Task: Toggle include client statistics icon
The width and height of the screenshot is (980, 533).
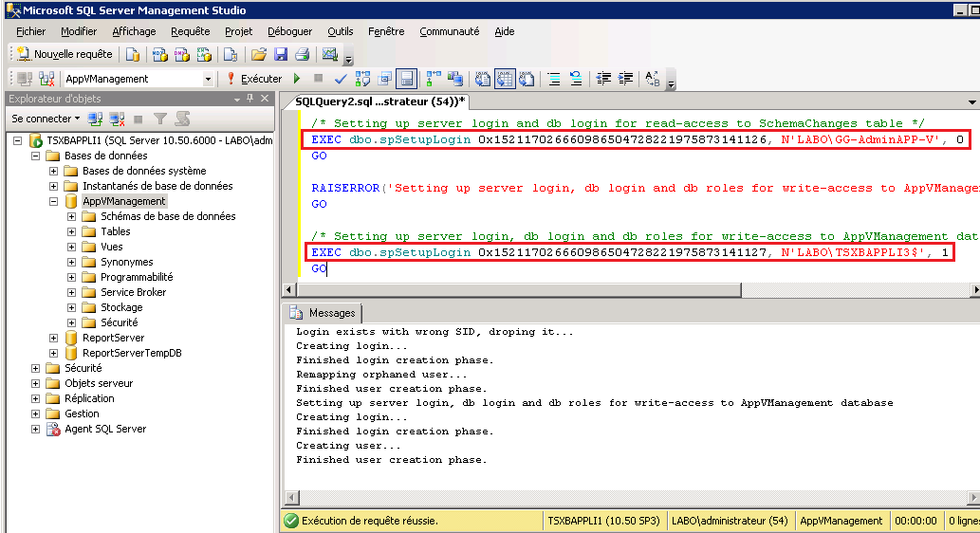Action: point(455,79)
